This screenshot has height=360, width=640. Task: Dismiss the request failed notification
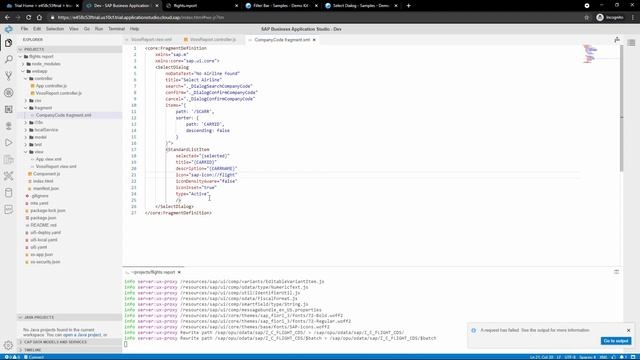pos(629,330)
